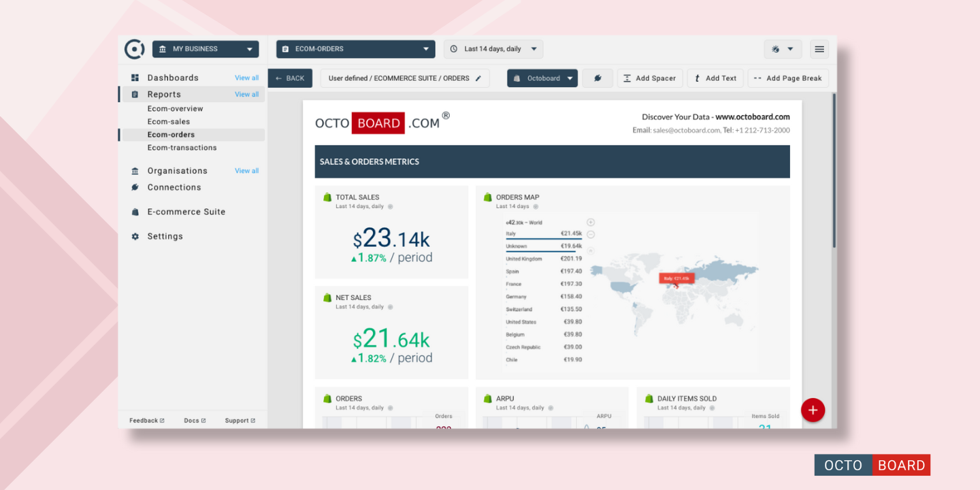Click the plug connection button in toolbar
Viewport: 980px width, 490px height.
click(x=598, y=78)
